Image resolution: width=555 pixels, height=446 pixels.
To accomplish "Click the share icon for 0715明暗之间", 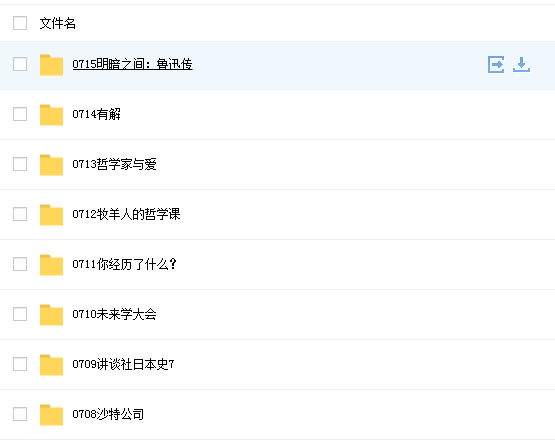I will click(496, 64).
